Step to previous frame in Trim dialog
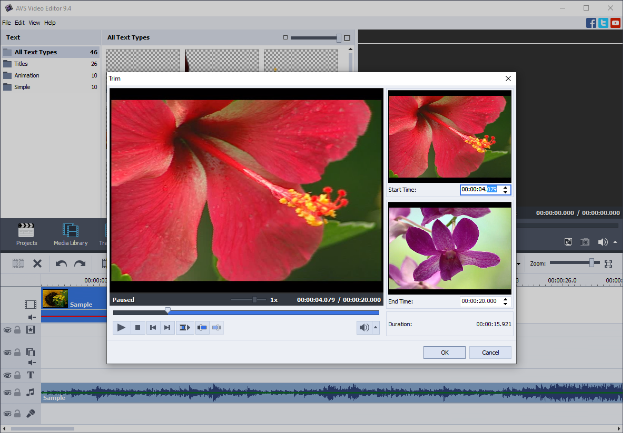Screen dimensions: 624x434 (153, 327)
